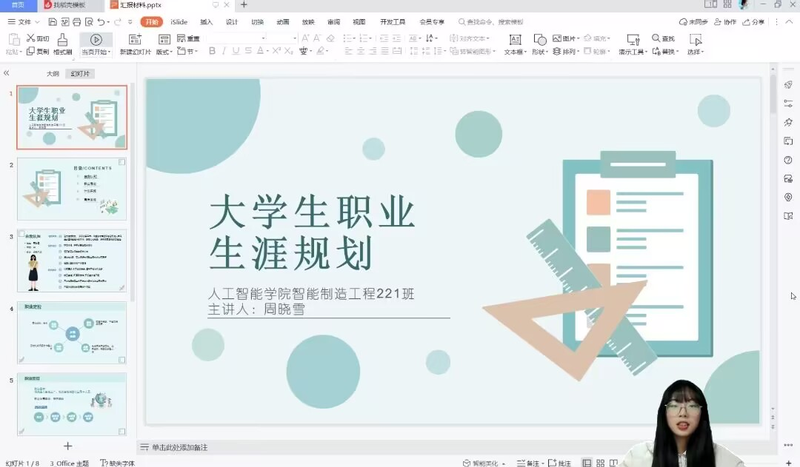Open the iSlide ribbon tab
Viewport: 800px width, 467px height.
pyautogui.click(x=179, y=21)
